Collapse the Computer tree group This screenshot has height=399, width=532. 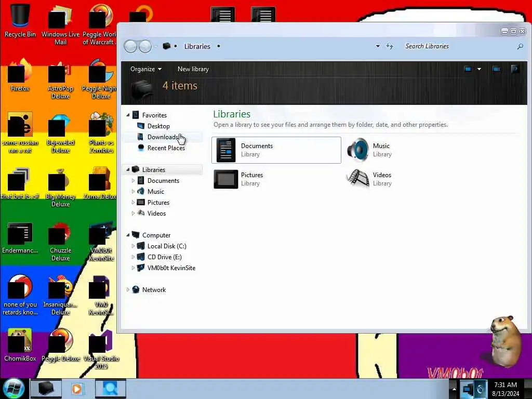[x=128, y=235]
